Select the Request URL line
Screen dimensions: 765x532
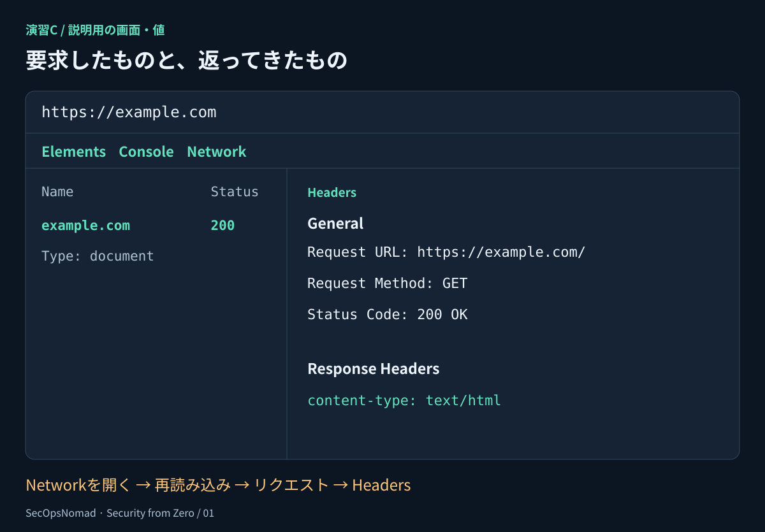click(x=446, y=252)
